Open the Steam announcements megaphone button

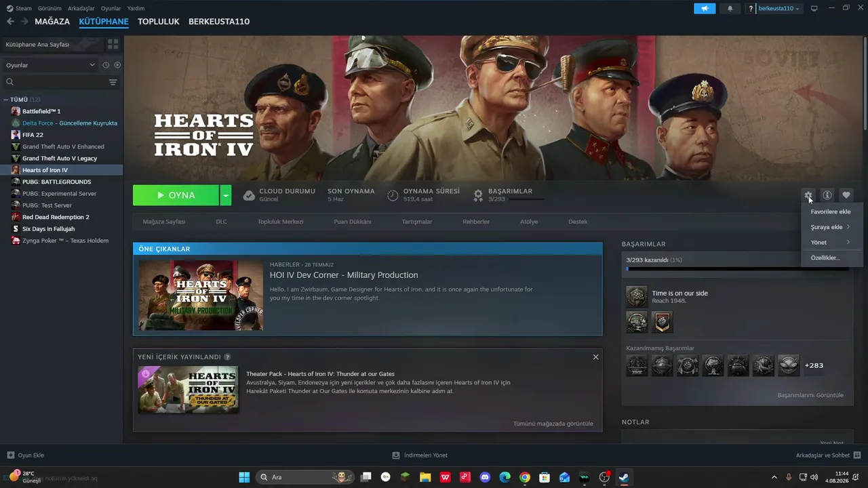[x=705, y=8]
